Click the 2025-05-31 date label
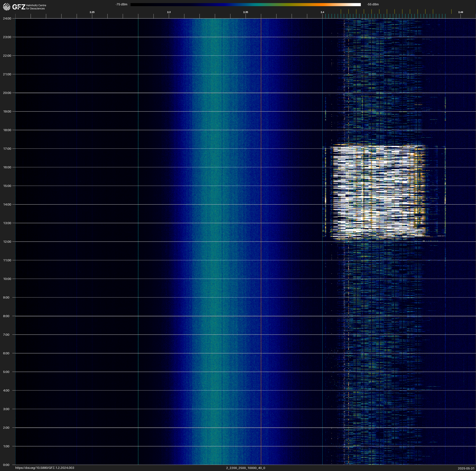 coord(466,468)
